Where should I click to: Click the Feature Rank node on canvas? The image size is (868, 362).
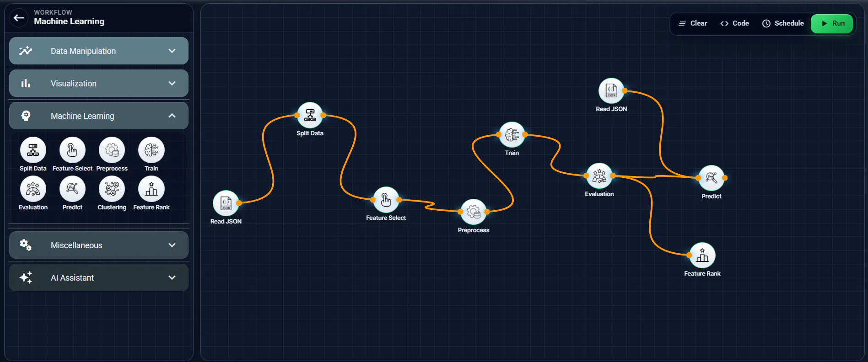(x=702, y=255)
